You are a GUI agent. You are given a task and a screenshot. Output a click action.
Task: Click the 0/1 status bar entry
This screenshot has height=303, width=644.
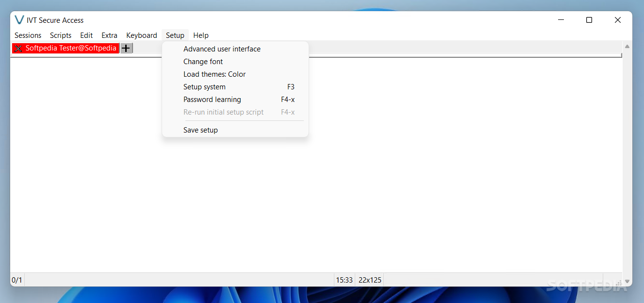coord(17,280)
